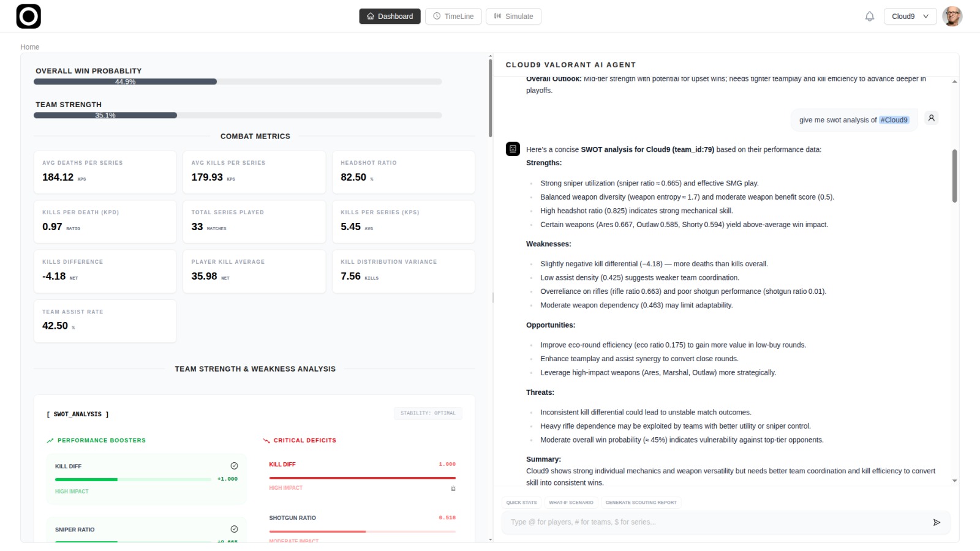Click the SWOT_ANALYSIS panel title

coord(78,414)
